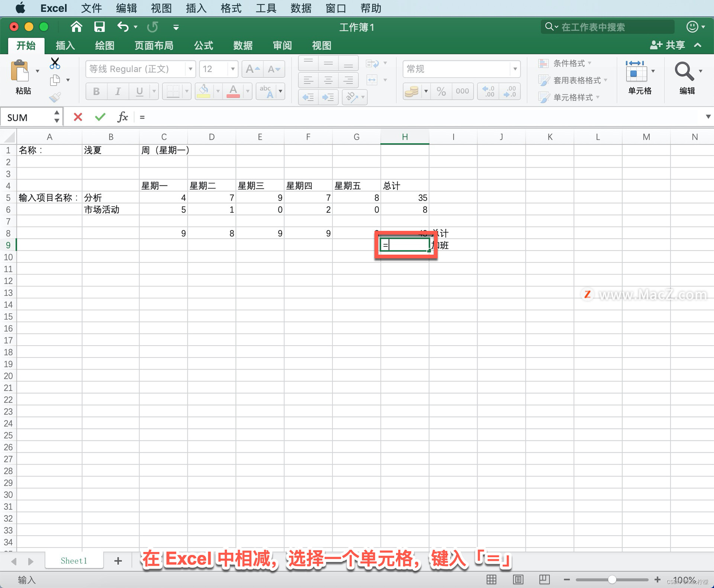This screenshot has height=588, width=714.
Task: Click the Format Painter brush icon
Action: click(55, 97)
